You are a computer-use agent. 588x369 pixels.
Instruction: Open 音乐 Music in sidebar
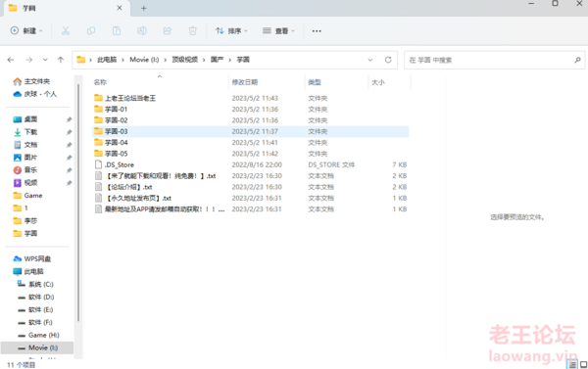point(25,170)
